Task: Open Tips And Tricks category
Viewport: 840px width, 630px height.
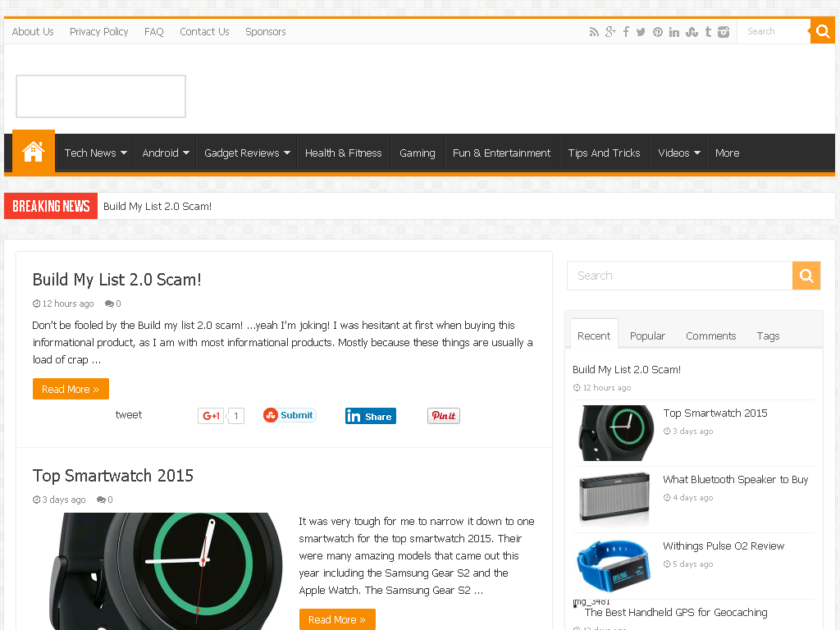Action: pos(605,153)
